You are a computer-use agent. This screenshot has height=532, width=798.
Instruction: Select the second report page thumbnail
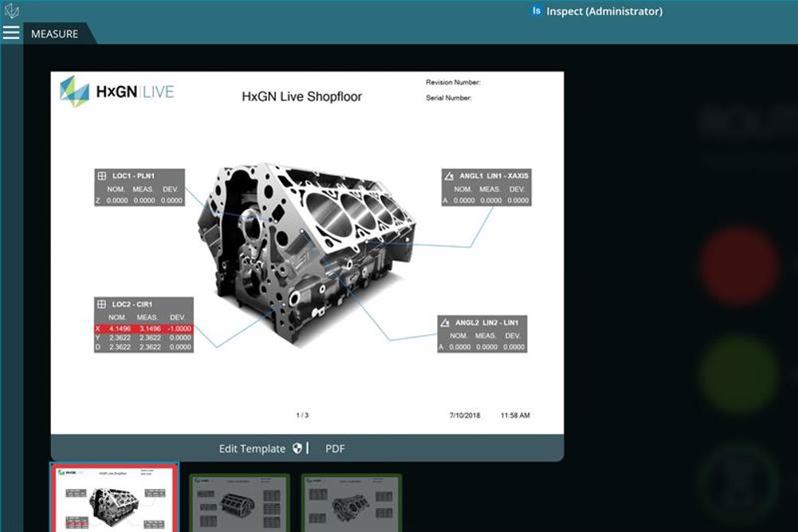pos(239,503)
